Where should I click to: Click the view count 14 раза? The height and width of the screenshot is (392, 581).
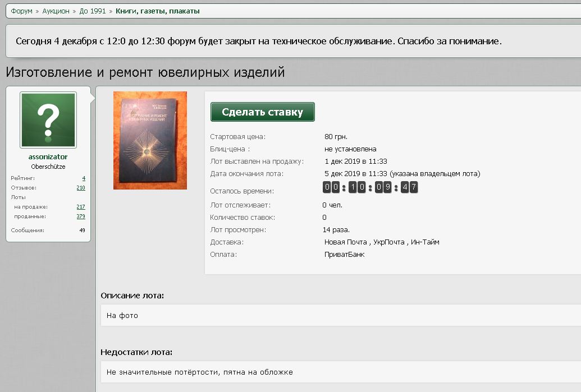coord(336,230)
